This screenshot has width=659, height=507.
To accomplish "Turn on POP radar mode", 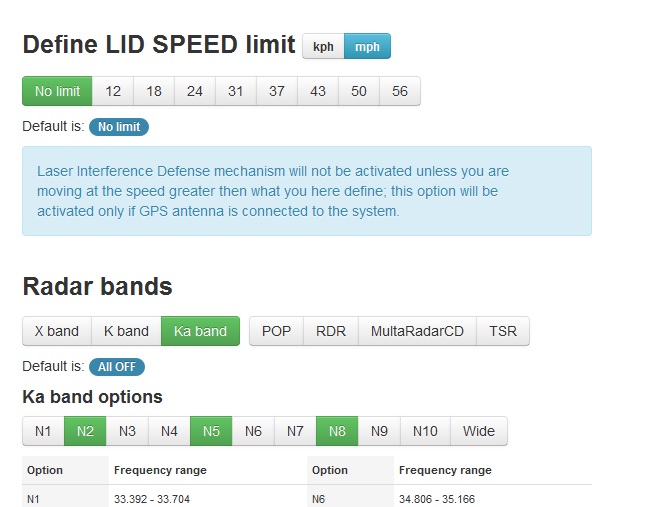I will tap(276, 331).
